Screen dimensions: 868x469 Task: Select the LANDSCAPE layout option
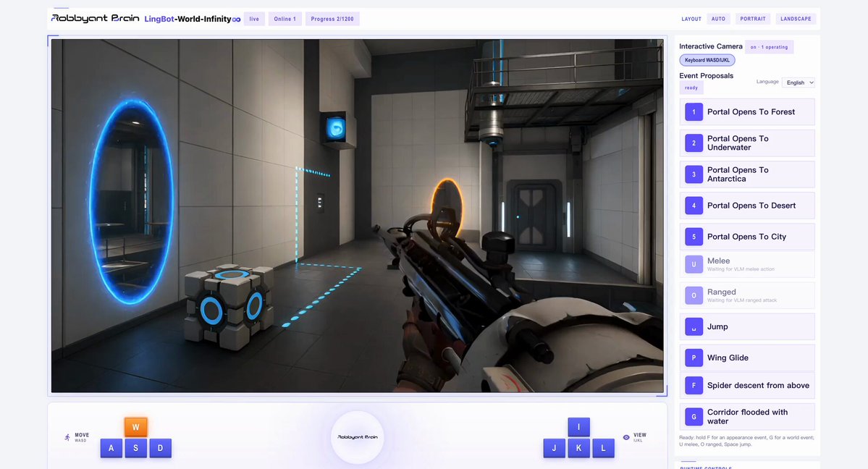click(796, 19)
